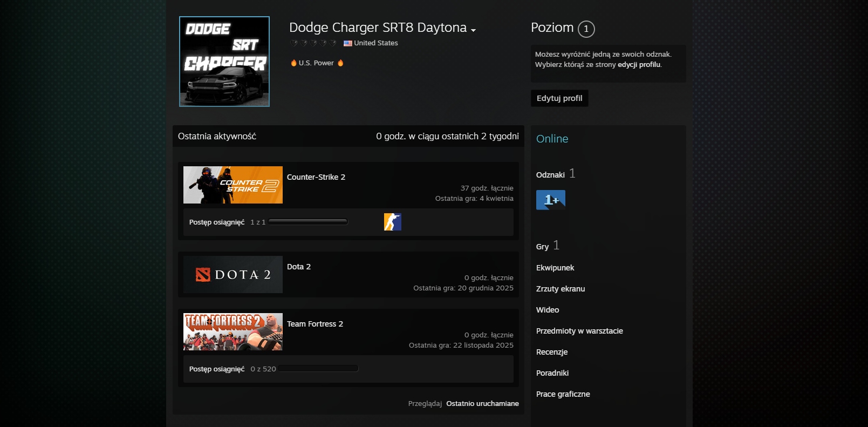
Task: Click the Online status text
Action: pos(552,139)
